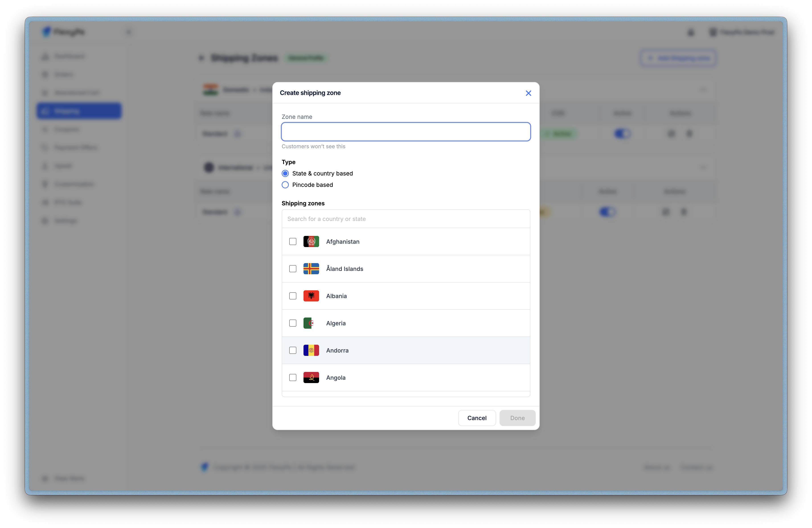
Task: Select State & country based radio
Action: [x=285, y=173]
